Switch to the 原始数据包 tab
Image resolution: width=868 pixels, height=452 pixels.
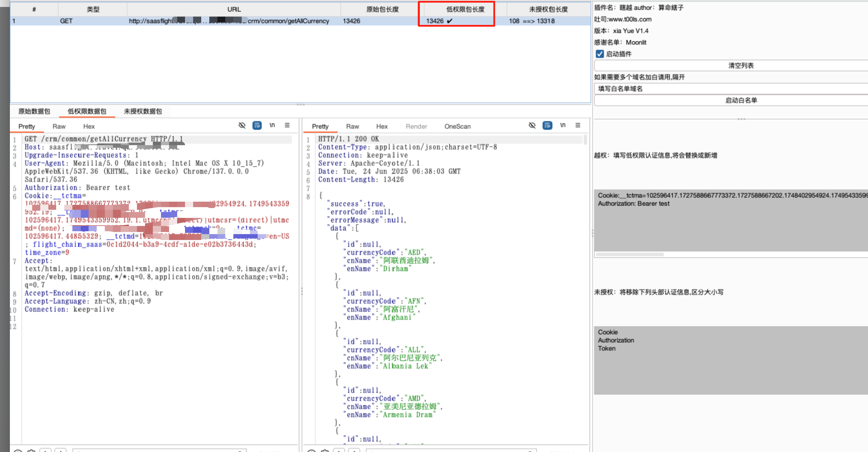[x=34, y=111]
